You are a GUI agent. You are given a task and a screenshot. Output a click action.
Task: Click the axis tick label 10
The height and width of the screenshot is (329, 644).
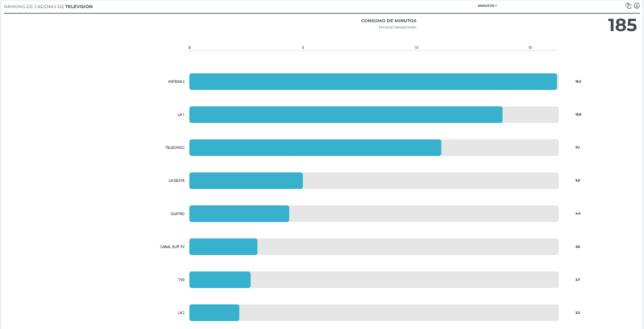[x=417, y=47]
